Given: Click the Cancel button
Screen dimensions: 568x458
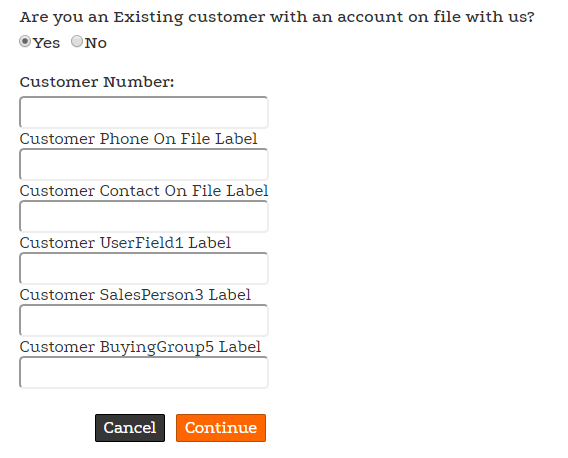Looking at the screenshot, I should [x=130, y=428].
